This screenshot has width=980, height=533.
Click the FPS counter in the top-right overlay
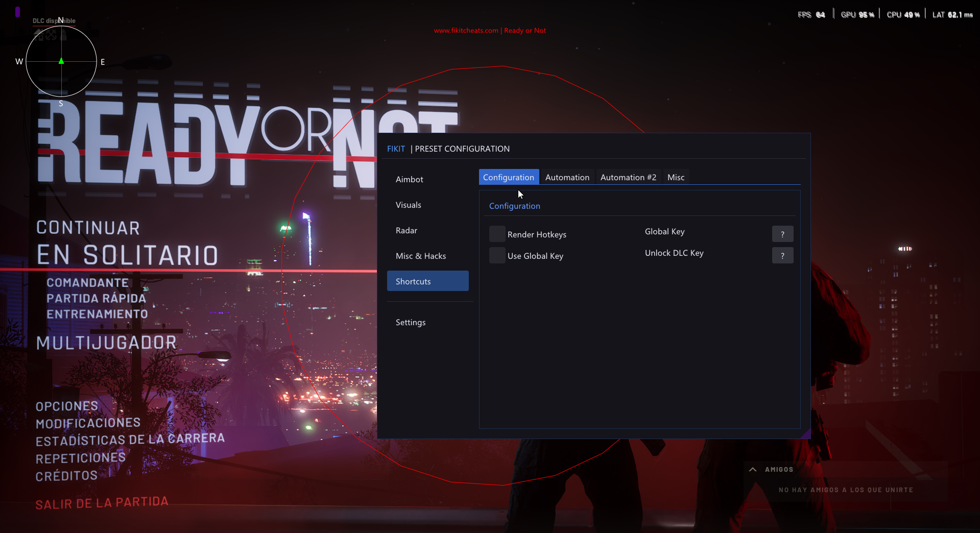click(811, 14)
